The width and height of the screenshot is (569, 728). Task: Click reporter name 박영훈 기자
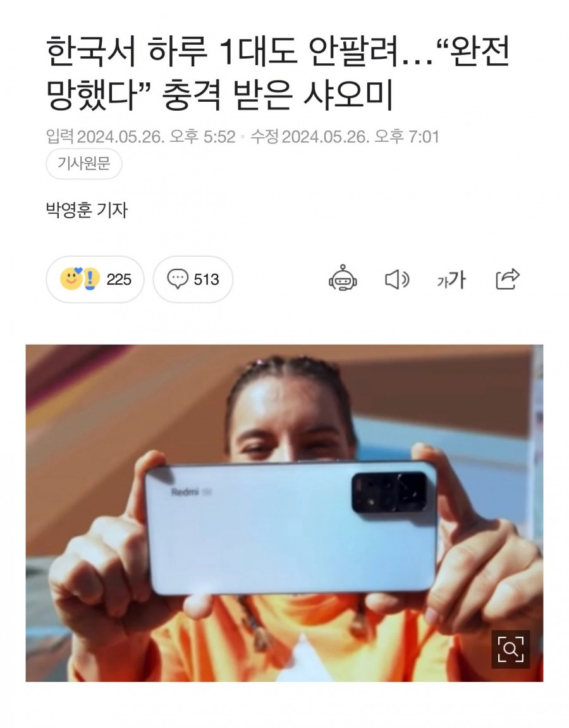(x=87, y=211)
